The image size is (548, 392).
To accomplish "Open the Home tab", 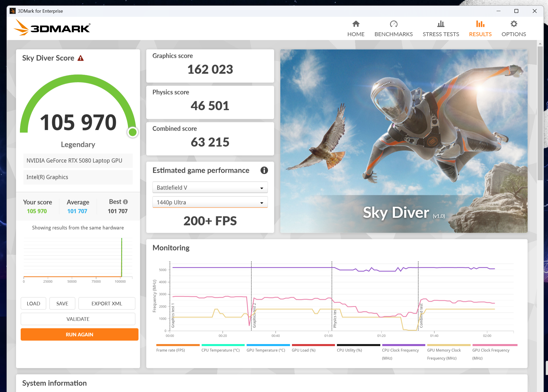I will pyautogui.click(x=356, y=29).
